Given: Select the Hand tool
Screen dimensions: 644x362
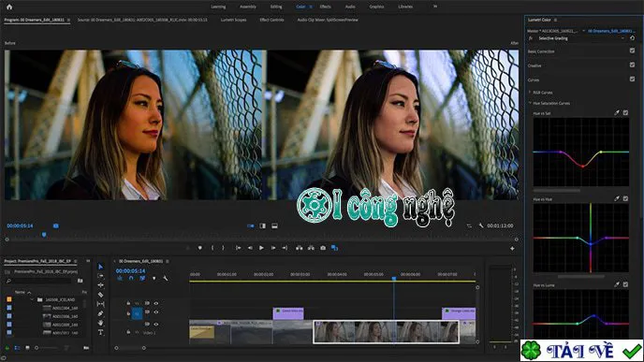Looking at the screenshot, I should pyautogui.click(x=101, y=323).
